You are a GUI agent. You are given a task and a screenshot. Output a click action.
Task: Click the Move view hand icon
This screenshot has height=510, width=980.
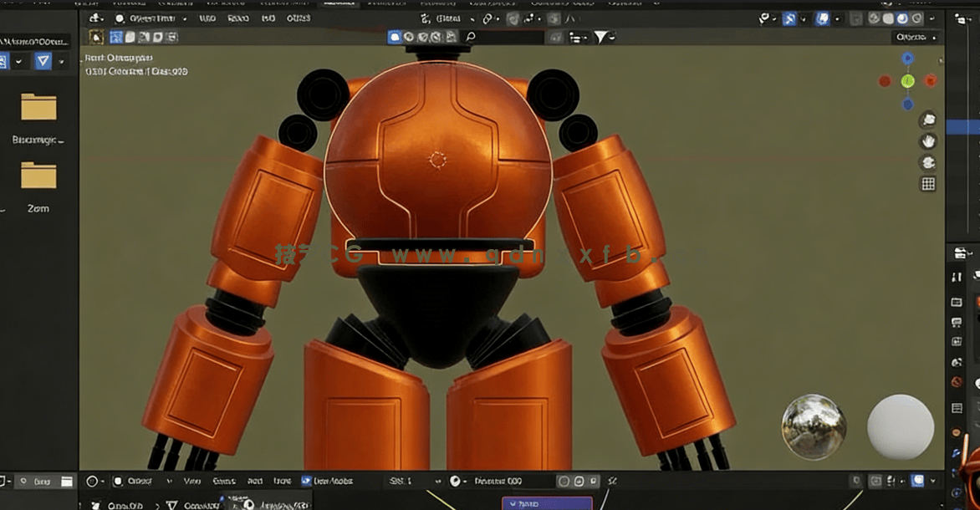click(930, 140)
